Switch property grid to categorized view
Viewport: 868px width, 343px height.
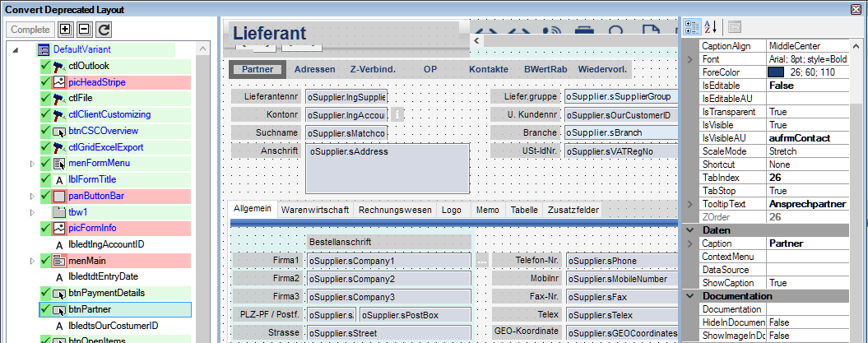click(692, 26)
